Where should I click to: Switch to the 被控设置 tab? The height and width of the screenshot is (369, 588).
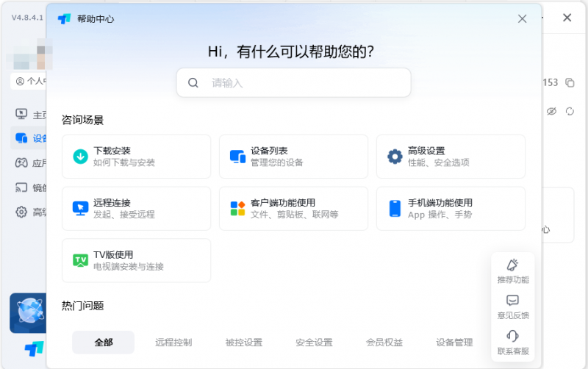[x=244, y=343]
